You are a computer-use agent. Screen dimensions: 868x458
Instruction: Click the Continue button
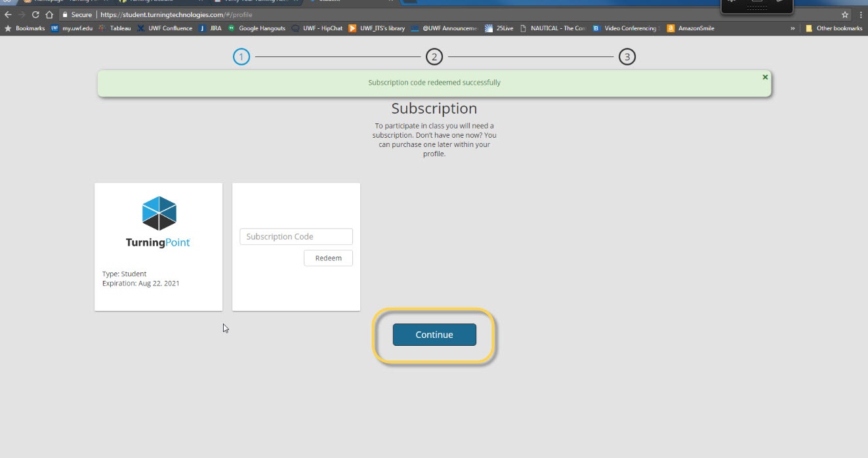click(x=434, y=335)
